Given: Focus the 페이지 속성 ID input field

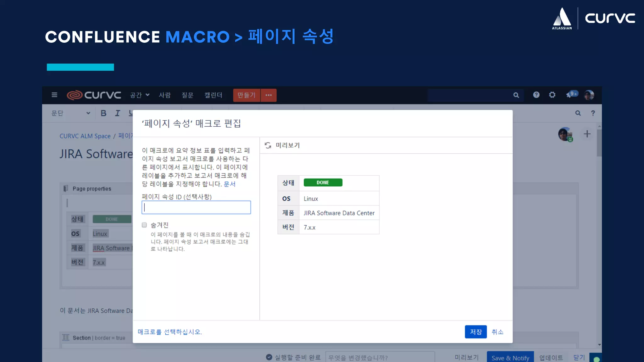Looking at the screenshot, I should click(196, 207).
